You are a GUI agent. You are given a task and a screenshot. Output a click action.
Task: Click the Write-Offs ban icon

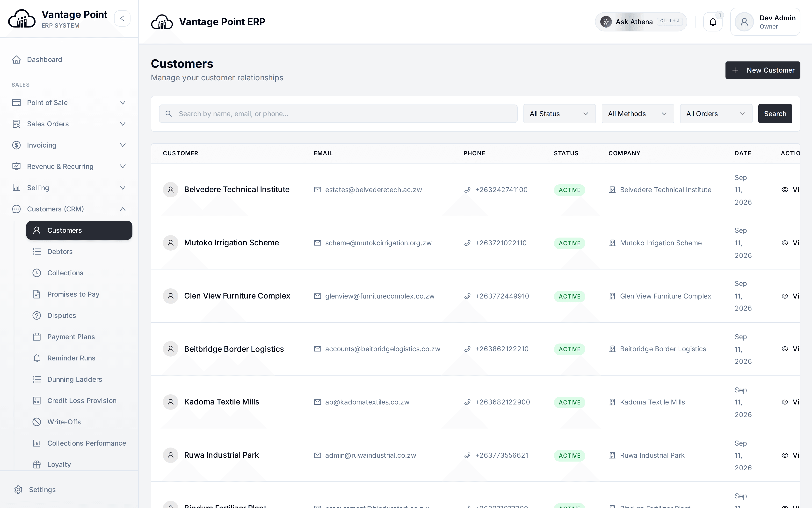(36, 422)
